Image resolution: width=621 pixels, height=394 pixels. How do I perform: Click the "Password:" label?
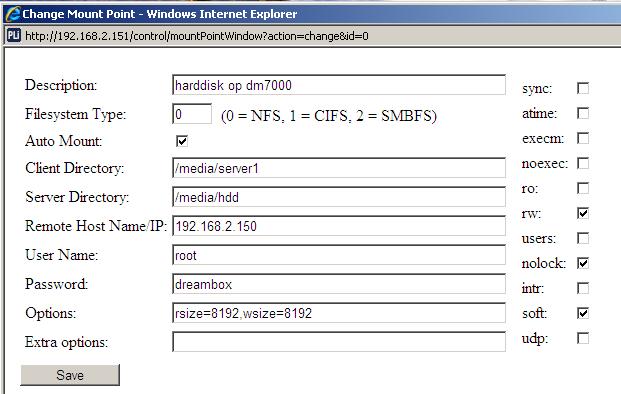point(57,284)
